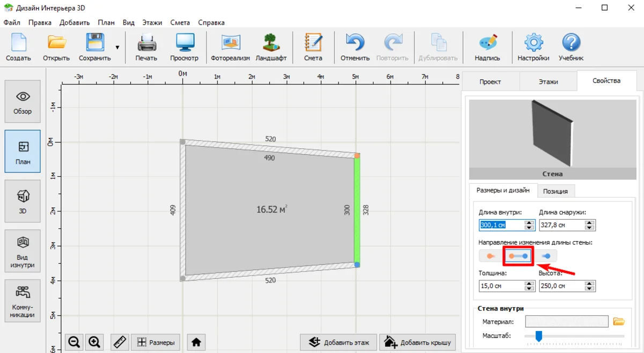Open the Ландшафт tool
The height and width of the screenshot is (353, 644).
coord(271,47)
